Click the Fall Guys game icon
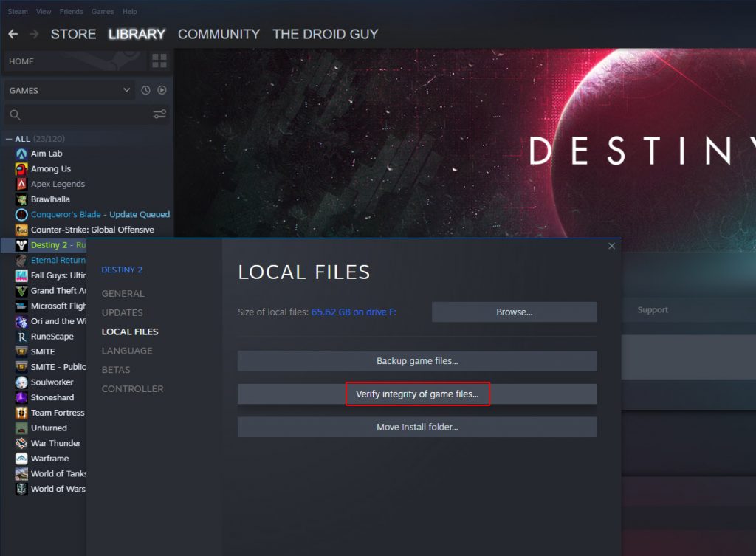Viewport: 756px width, 556px height. click(x=21, y=276)
